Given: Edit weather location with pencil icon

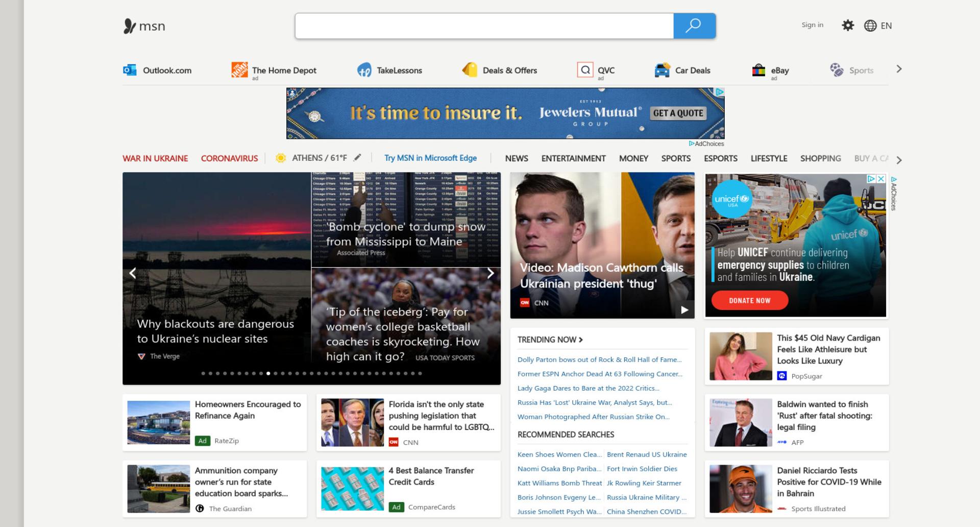Looking at the screenshot, I should click(358, 157).
